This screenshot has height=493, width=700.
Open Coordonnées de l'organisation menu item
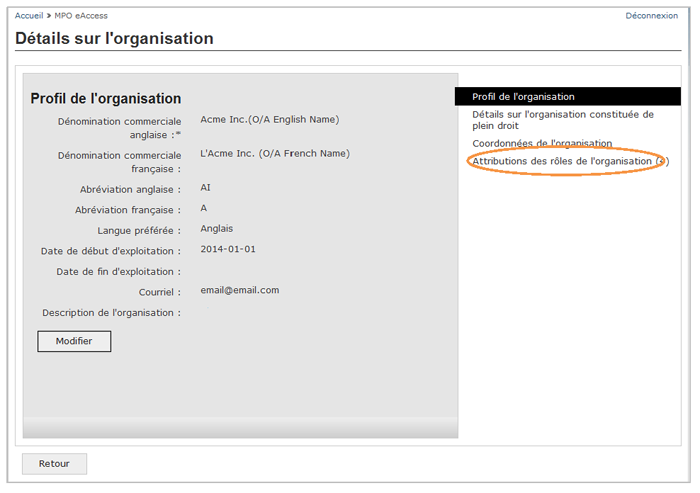(x=542, y=143)
